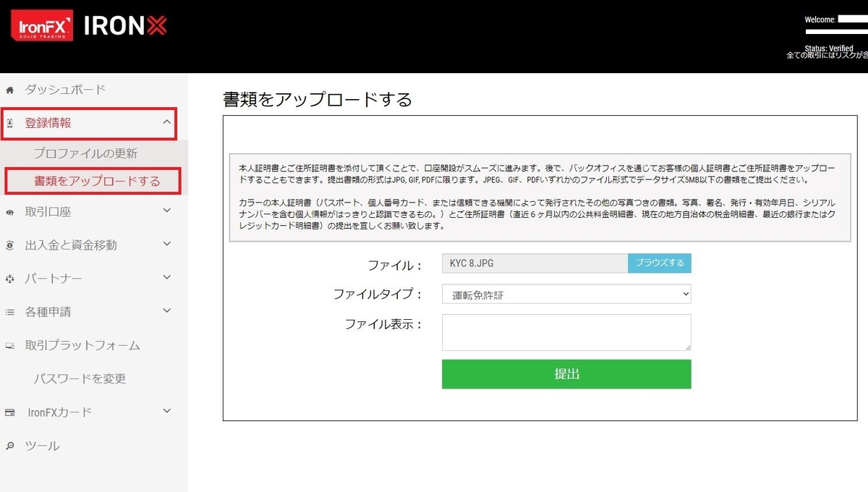Viewport: 868px width, 492px height.
Task: Expand the 各種申請 chevron
Action: [167, 310]
